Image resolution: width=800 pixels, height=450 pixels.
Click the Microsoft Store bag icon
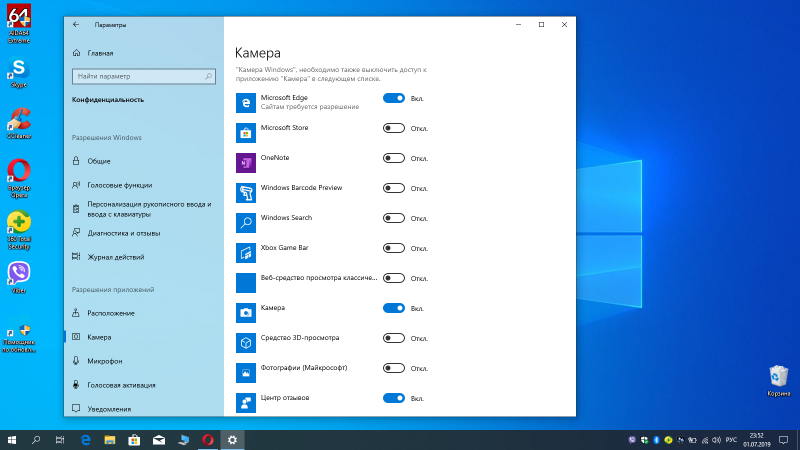click(246, 132)
